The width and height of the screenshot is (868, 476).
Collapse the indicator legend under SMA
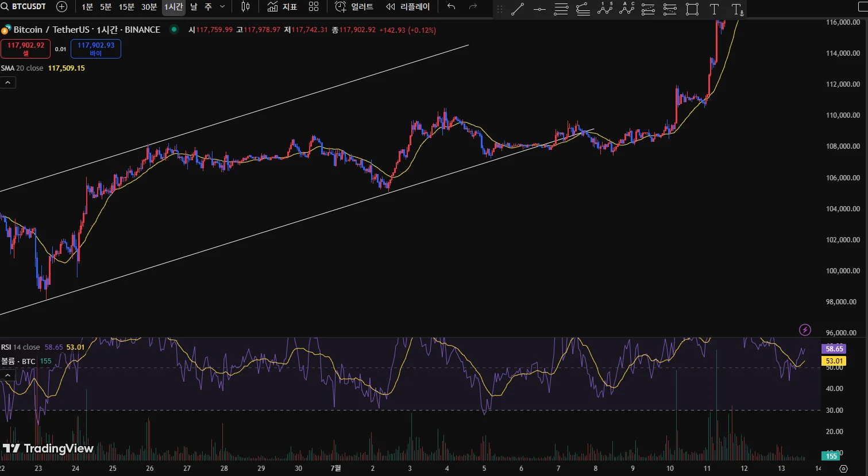8,83
